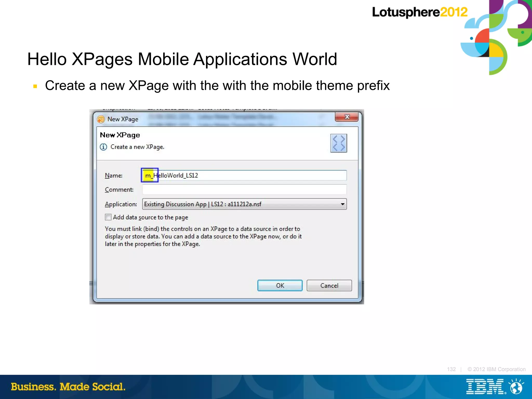Viewport: 532px width, 399px height.
Task: Confirm the dialog with OK
Action: point(280,286)
